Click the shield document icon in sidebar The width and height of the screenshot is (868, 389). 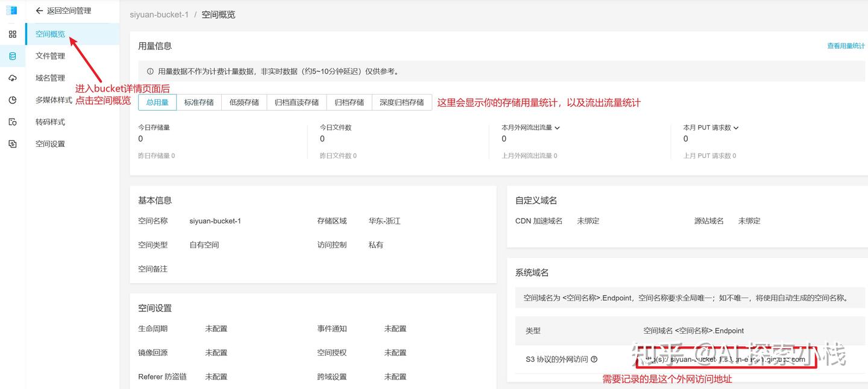pyautogui.click(x=12, y=121)
